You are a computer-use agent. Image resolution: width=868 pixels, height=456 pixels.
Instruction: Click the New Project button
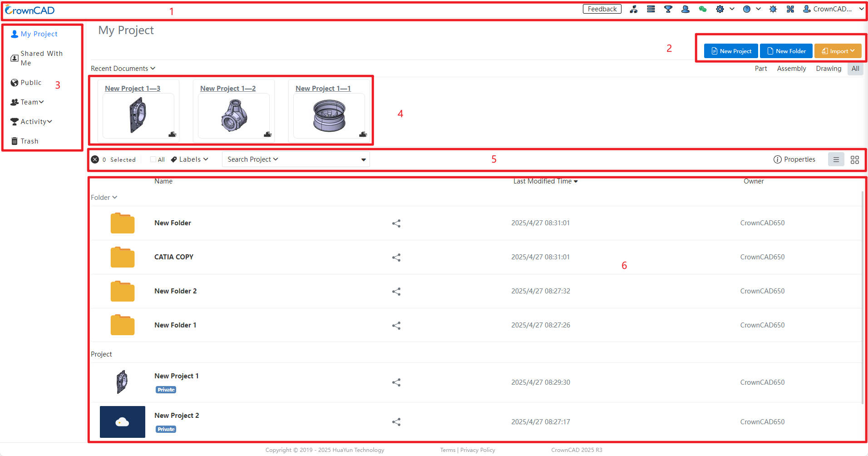click(x=731, y=51)
